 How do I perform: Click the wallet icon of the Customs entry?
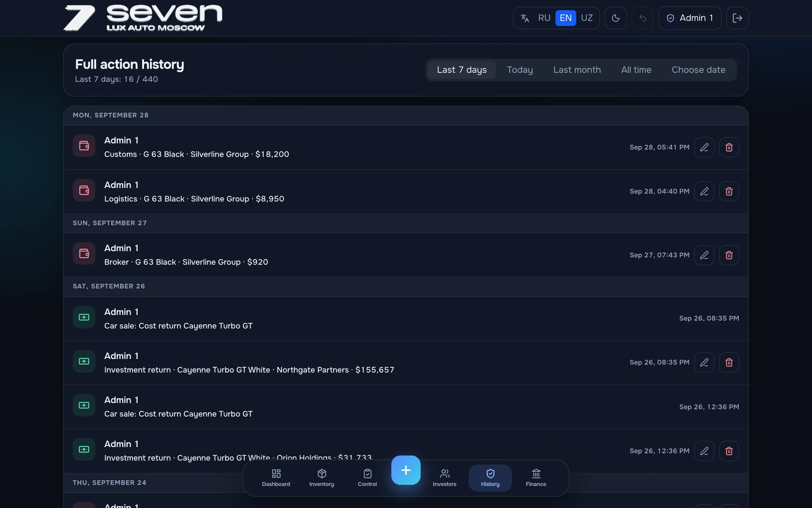tap(84, 146)
